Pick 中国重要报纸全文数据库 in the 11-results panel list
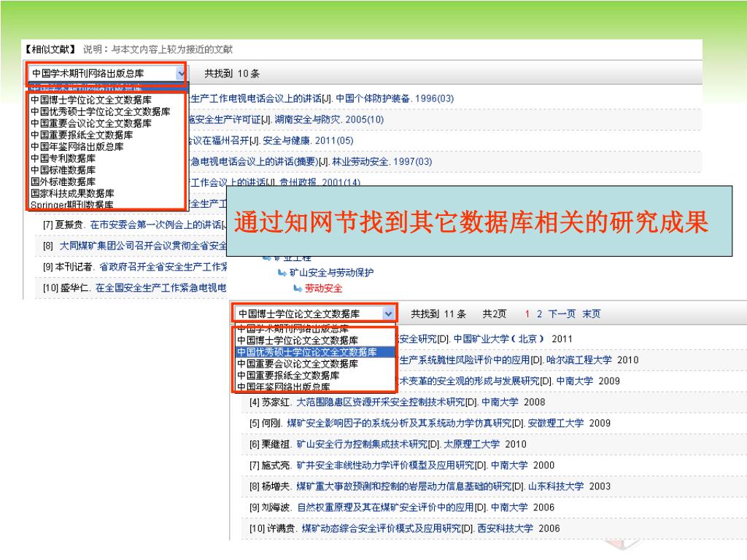 288,376
